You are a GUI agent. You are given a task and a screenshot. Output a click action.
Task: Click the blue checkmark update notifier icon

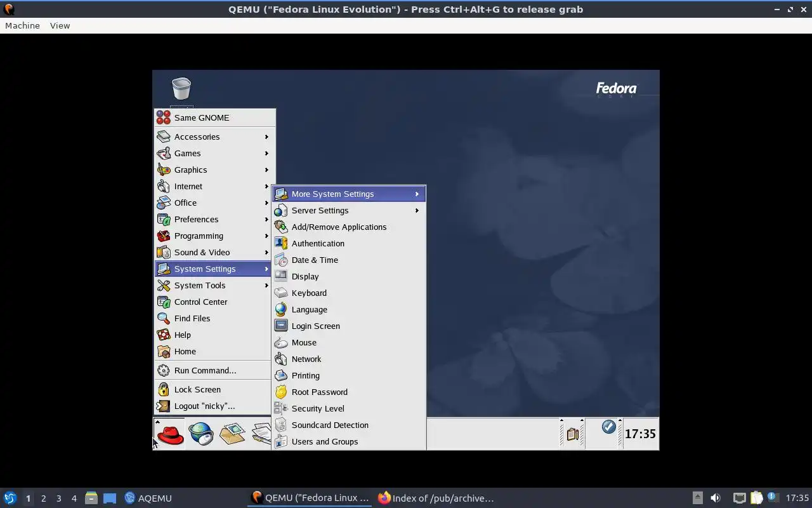coord(608,427)
